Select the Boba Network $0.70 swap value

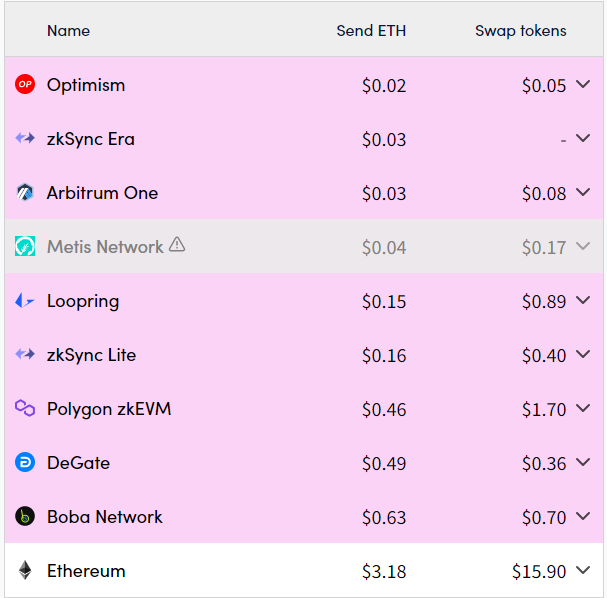click(544, 517)
